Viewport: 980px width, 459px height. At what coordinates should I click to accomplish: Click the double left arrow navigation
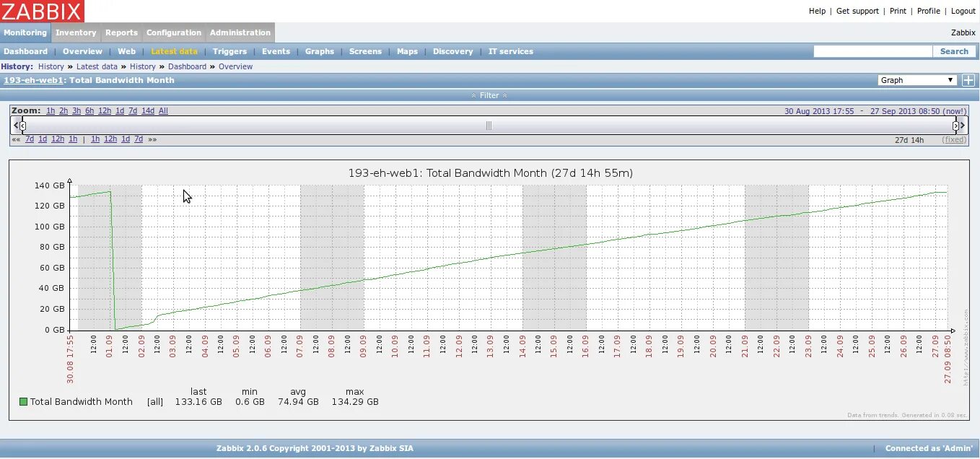click(16, 139)
